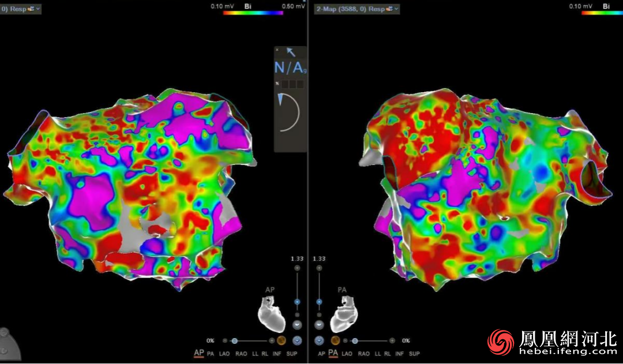
Task: Click the AP heart orientation model
Action: pyautogui.click(x=272, y=315)
